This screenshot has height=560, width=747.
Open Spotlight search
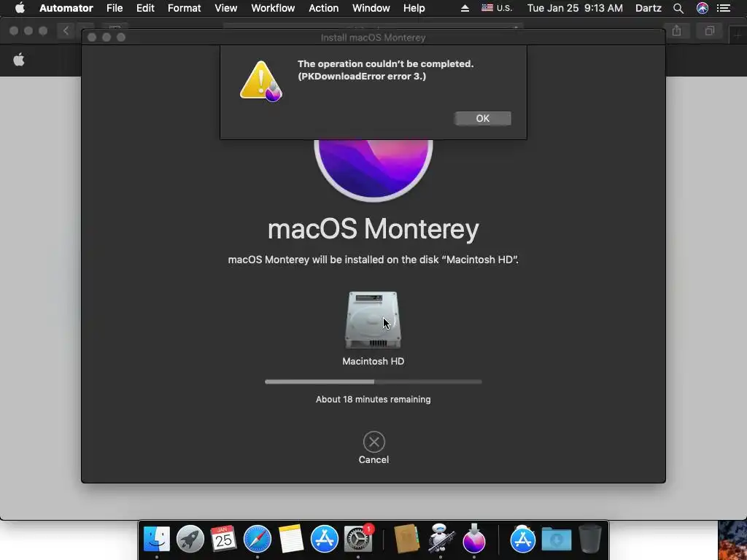point(678,8)
